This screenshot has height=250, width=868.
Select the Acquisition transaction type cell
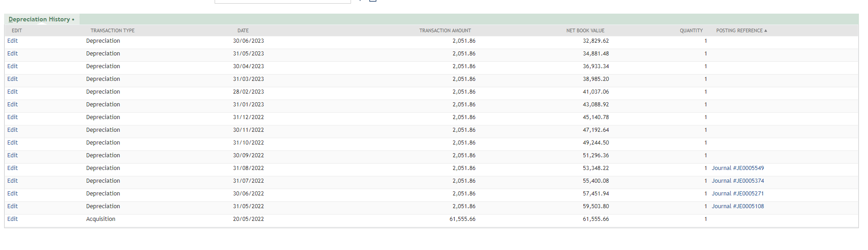(100, 219)
